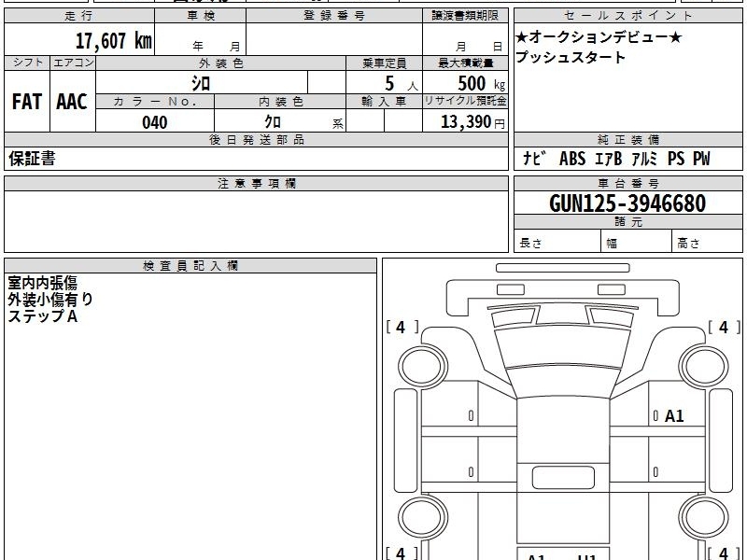
Task: Click the アルミ equipment label
Action: coord(644,159)
